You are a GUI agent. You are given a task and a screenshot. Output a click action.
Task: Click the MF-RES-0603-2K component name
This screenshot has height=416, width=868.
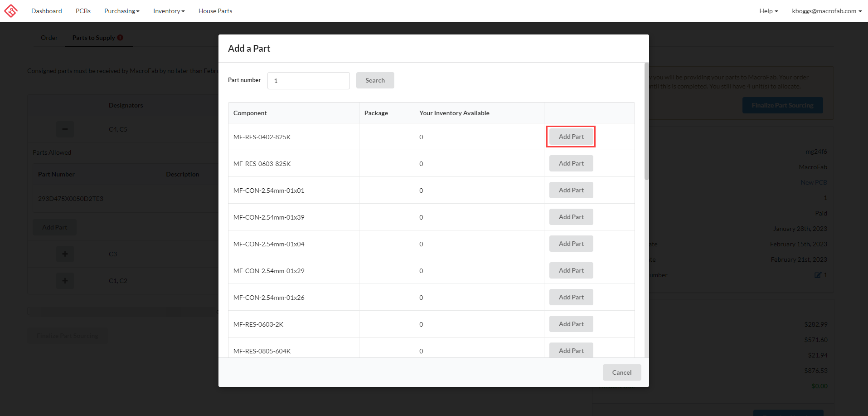[258, 324]
